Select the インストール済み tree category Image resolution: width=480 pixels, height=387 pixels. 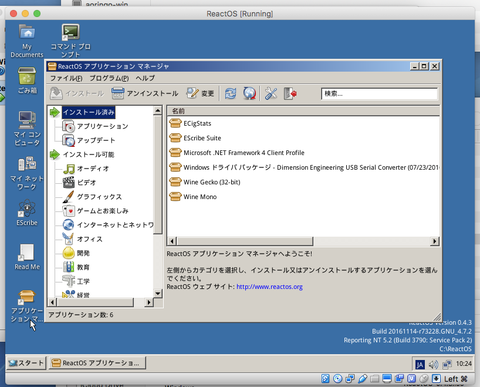pyautogui.click(x=89, y=112)
